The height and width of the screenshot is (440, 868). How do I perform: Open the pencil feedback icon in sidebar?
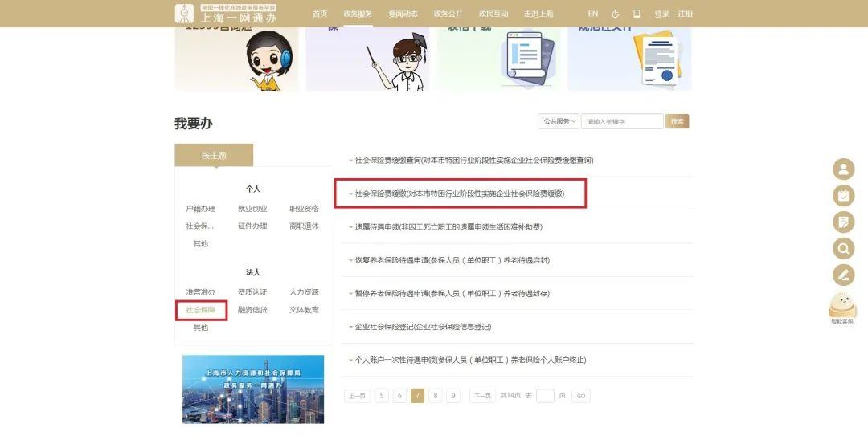coord(843,275)
